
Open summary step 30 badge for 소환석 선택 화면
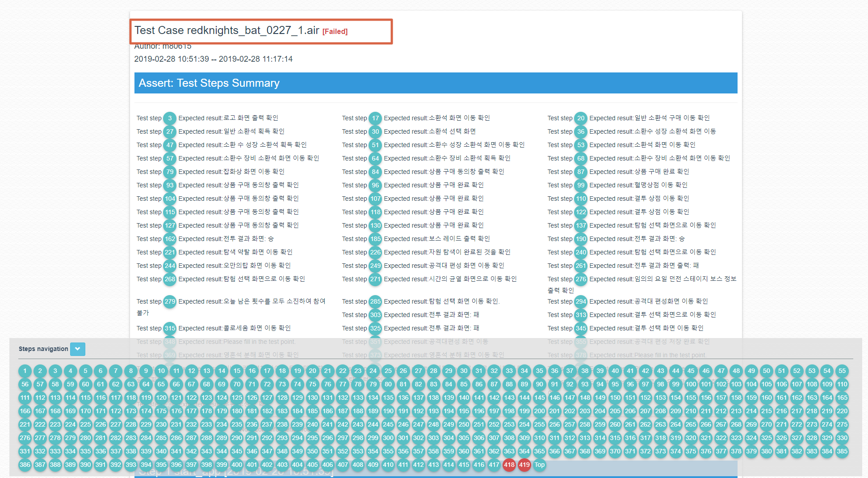pyautogui.click(x=375, y=131)
